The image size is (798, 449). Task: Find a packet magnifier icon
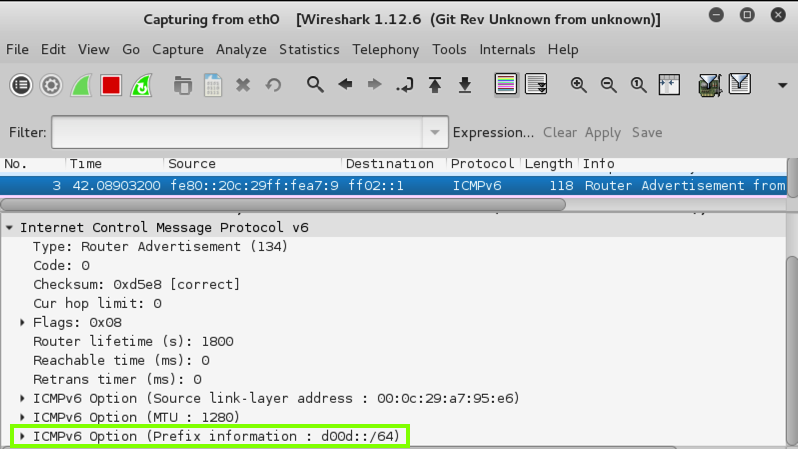[x=315, y=85]
